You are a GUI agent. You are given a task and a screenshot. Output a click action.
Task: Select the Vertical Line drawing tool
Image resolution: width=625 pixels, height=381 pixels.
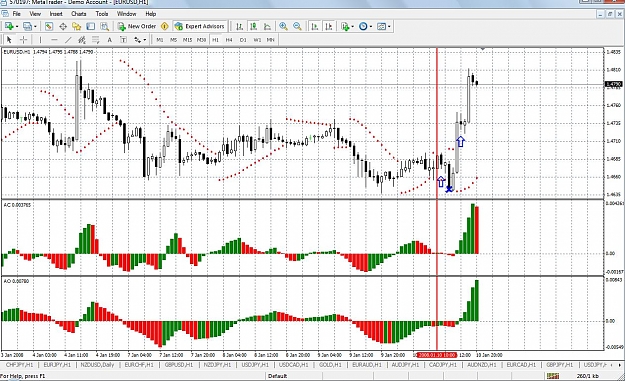tap(40, 39)
